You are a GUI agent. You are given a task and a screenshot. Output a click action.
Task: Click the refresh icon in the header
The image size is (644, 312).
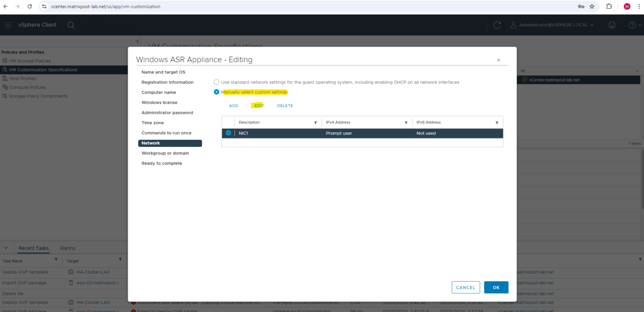click(497, 25)
